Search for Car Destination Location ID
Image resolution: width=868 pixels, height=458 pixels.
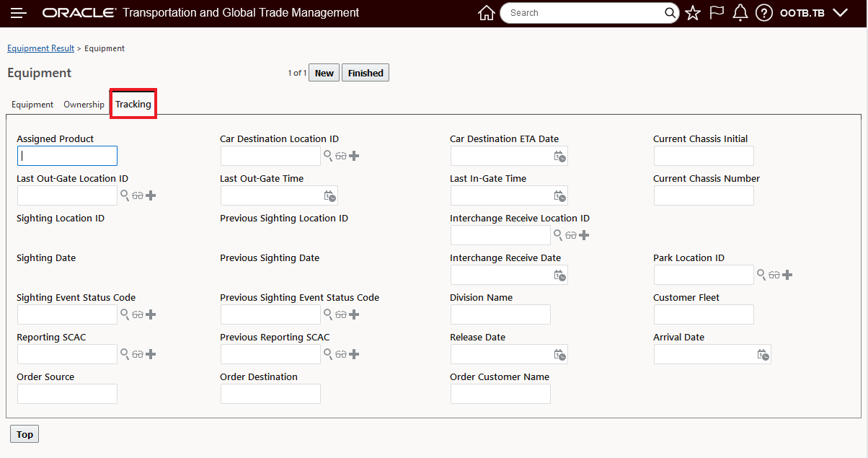pos(327,156)
